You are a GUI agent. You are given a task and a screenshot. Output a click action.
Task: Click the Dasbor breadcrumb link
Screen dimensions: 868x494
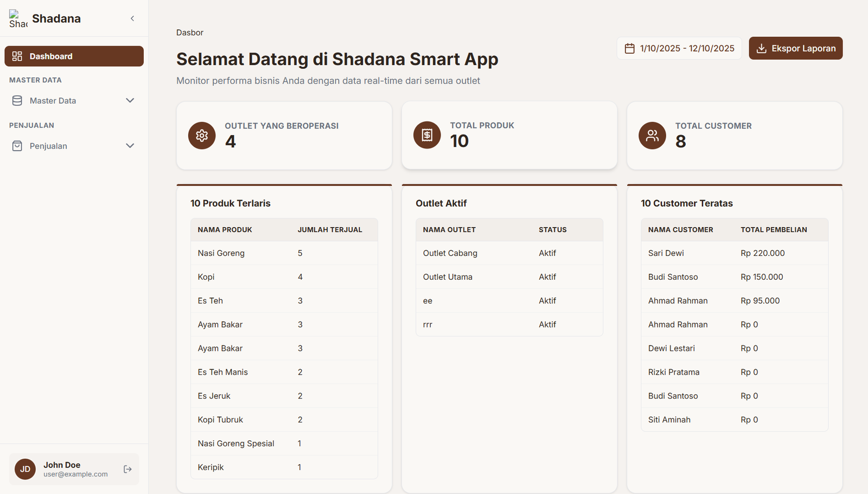coord(190,33)
